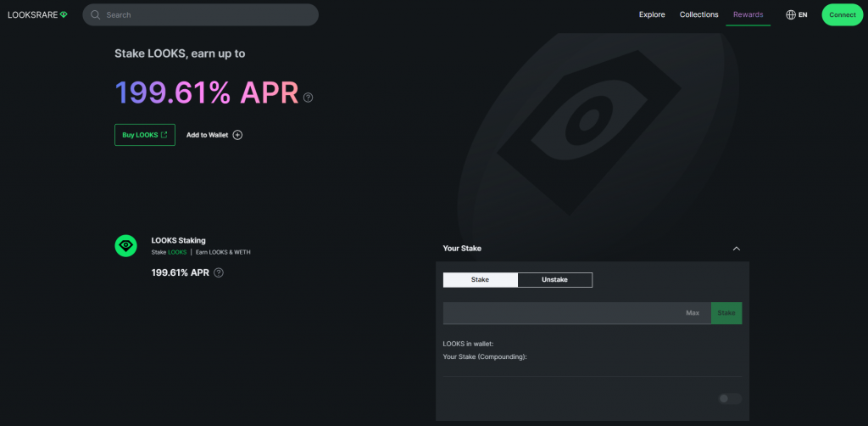Image resolution: width=868 pixels, height=426 pixels.
Task: Click the 'Stake LOOKS, earn up to' heading
Action: pyautogui.click(x=180, y=53)
